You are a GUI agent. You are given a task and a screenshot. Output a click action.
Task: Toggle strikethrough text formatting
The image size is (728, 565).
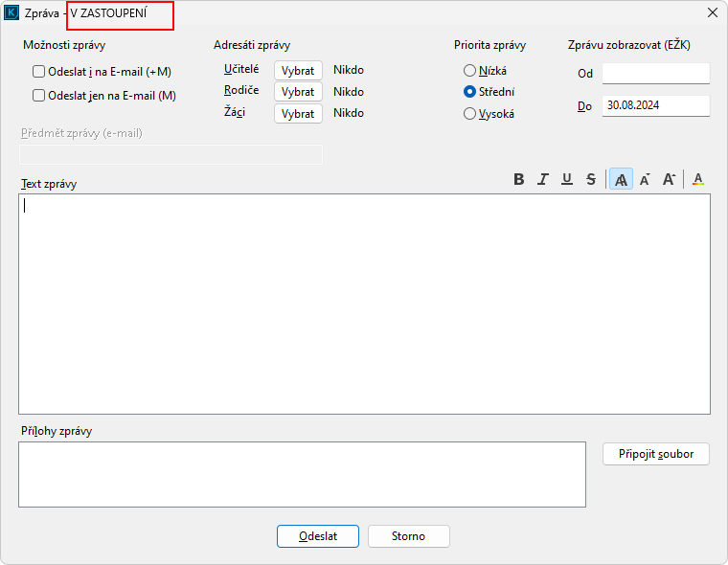click(591, 179)
